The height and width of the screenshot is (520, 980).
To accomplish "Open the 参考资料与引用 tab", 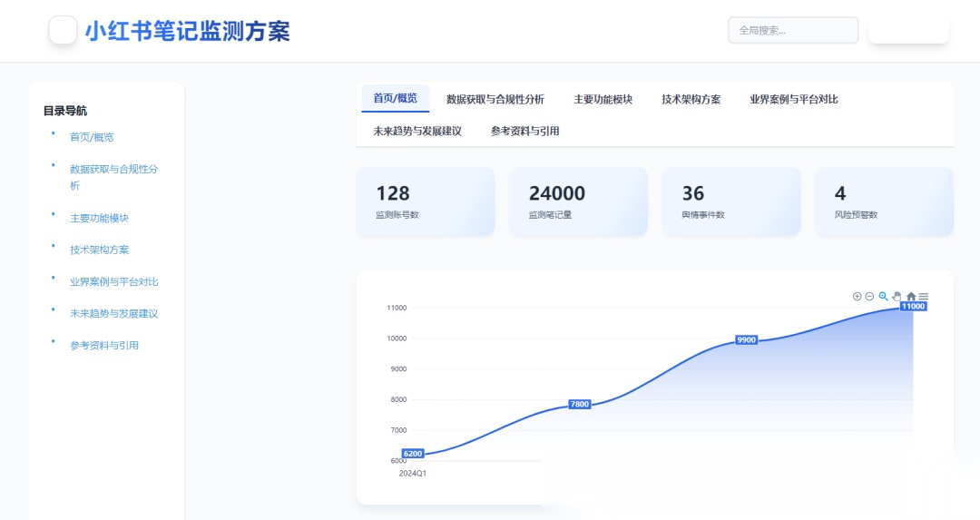I will 525,132.
